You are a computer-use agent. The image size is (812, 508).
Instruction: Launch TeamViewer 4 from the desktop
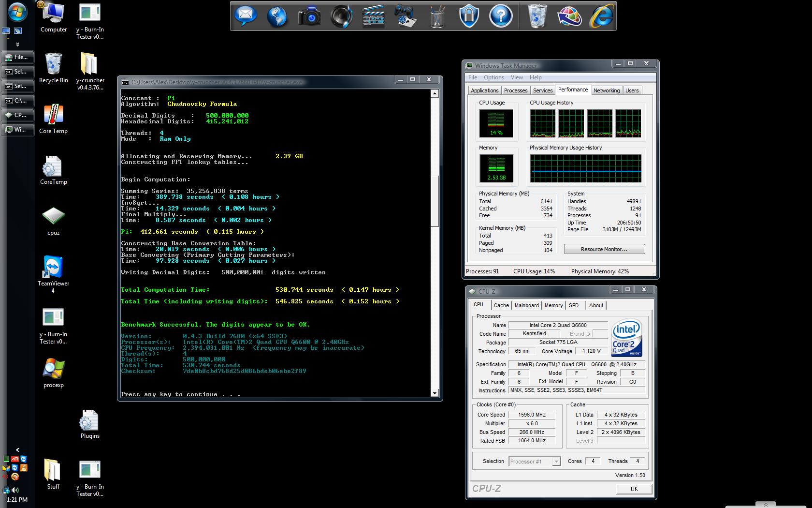(x=53, y=267)
